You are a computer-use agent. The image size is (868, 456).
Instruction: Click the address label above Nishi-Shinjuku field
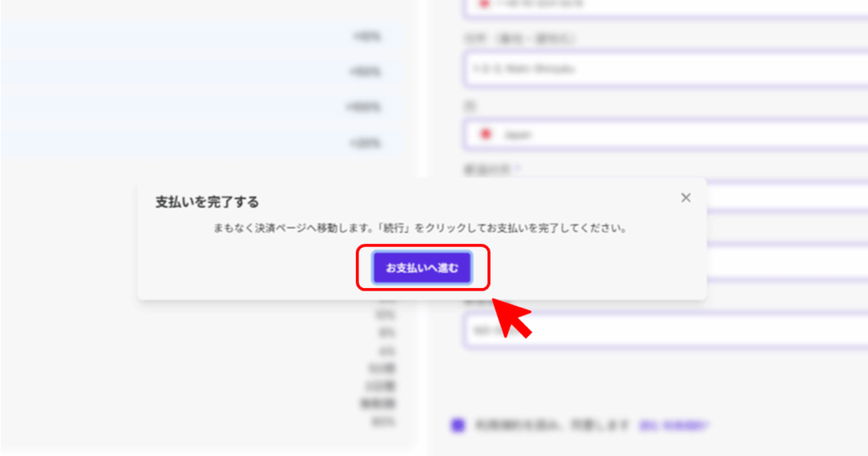click(520, 39)
